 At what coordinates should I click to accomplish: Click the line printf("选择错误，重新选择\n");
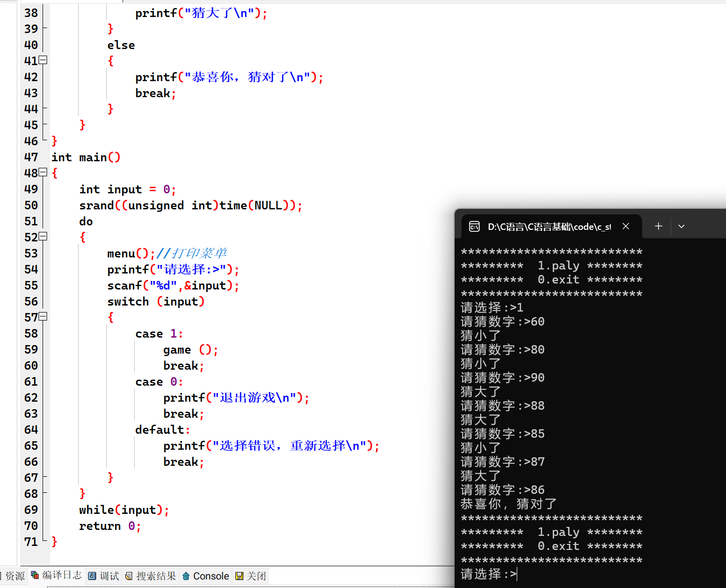click(271, 446)
